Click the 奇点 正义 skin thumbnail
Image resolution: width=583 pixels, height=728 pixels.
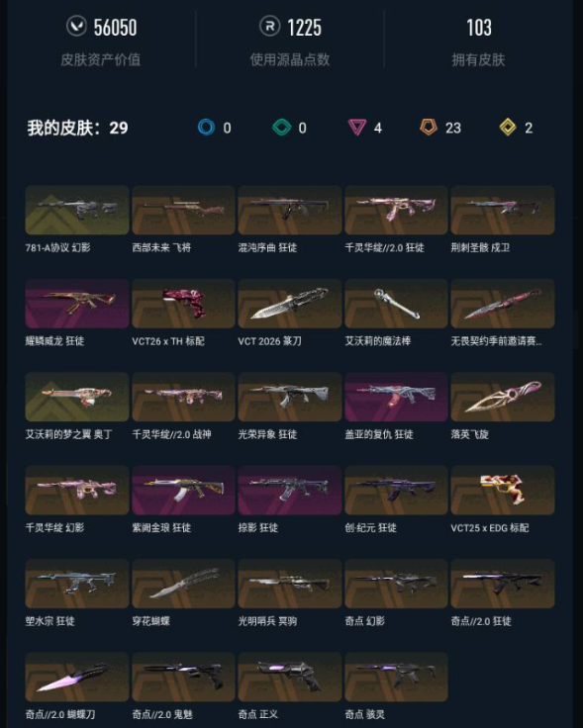(x=290, y=677)
